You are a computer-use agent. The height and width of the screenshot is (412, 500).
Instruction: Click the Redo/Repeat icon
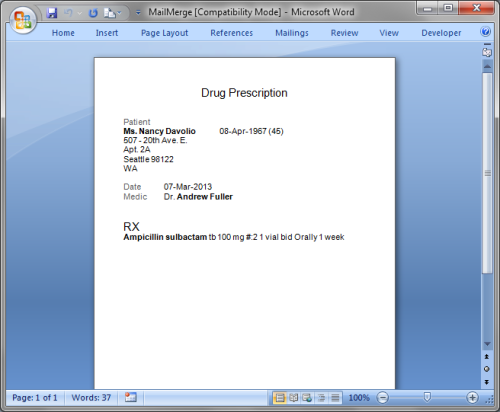pos(93,13)
